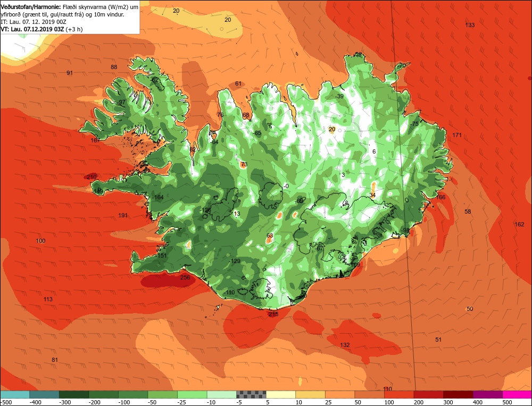The image size is (532, 406).
Task: Click the map value '-98' on the southeast coast
Action: pyautogui.click(x=405, y=231)
